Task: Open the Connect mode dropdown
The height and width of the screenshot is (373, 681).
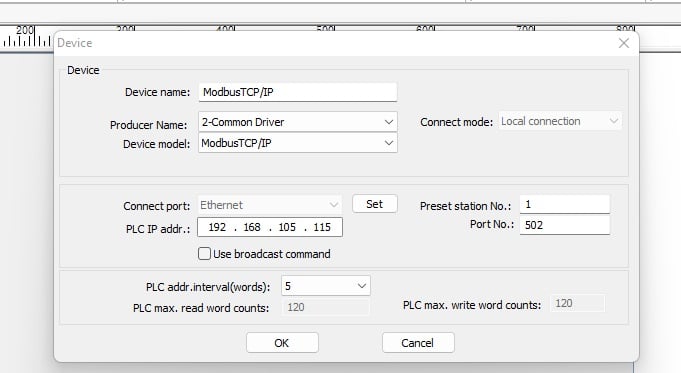Action: point(560,121)
